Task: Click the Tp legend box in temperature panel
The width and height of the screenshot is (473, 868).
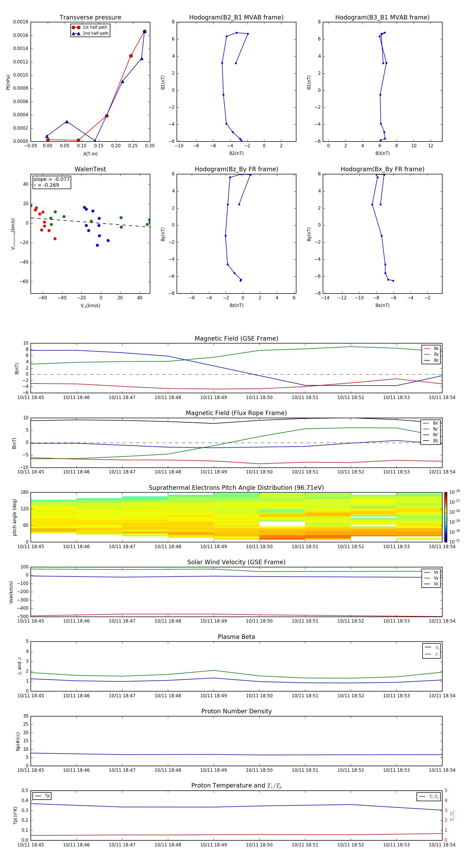Action: point(42,796)
